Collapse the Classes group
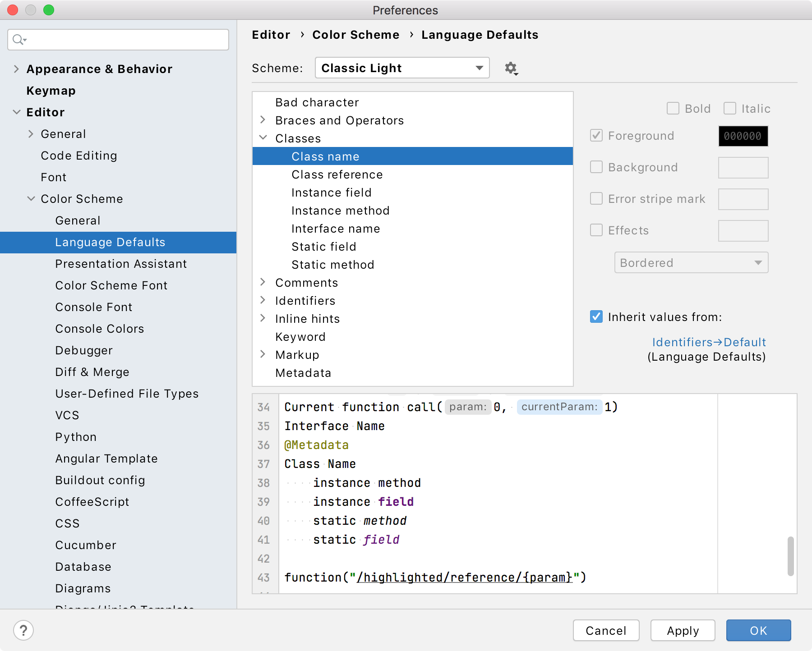 (x=263, y=138)
